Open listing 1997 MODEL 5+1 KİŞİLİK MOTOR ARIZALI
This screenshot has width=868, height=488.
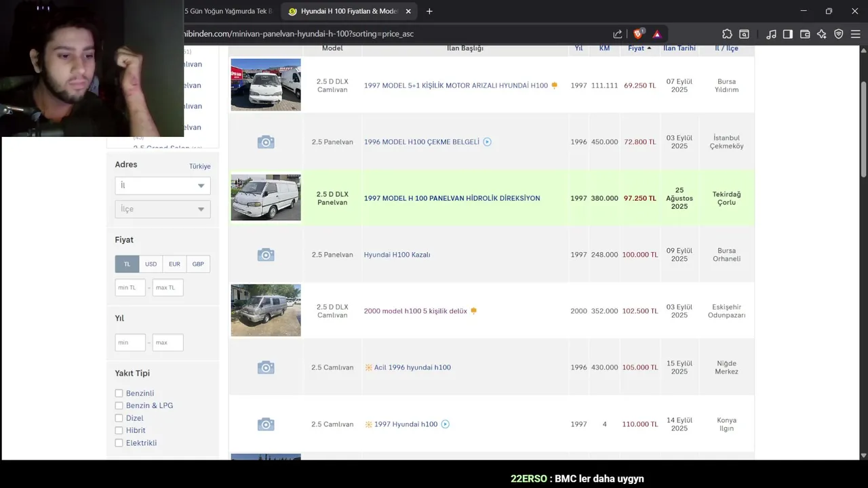456,85
